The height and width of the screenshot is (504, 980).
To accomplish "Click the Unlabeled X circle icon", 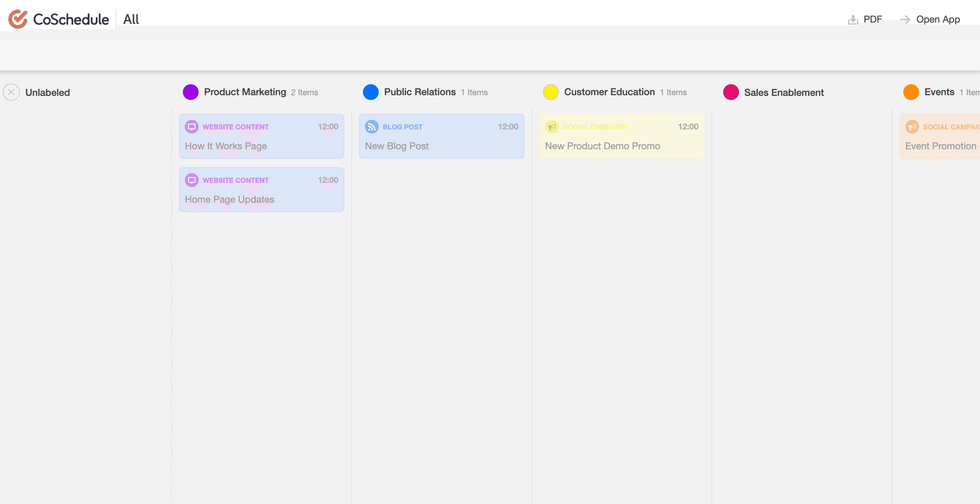I will [11, 92].
